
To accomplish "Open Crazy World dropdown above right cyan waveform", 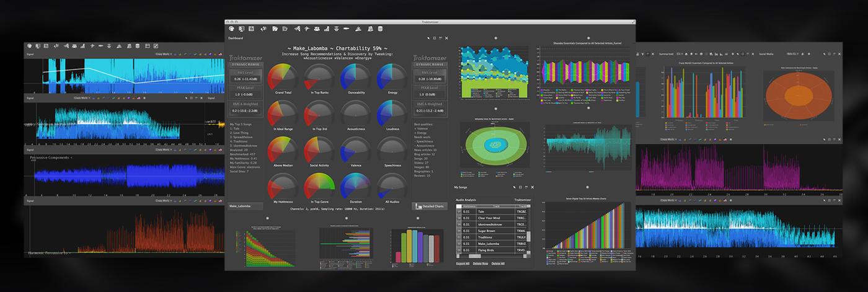I will [670, 200].
